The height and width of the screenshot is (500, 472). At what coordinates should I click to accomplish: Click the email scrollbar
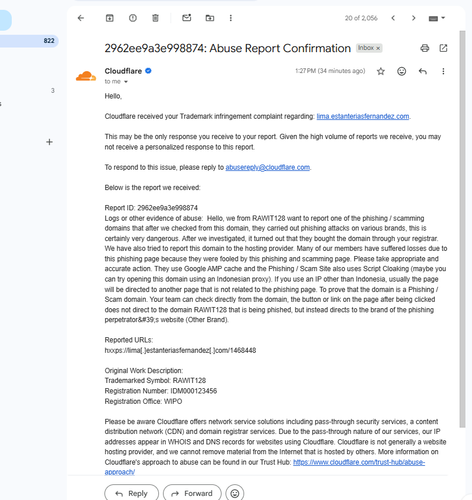click(x=462, y=229)
